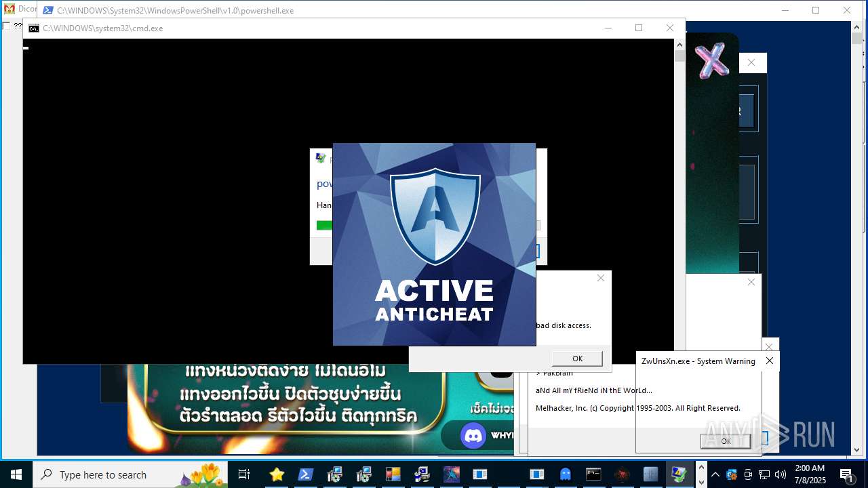Open the security shield tray icon
This screenshot has height=488, width=868.
pos(732,474)
